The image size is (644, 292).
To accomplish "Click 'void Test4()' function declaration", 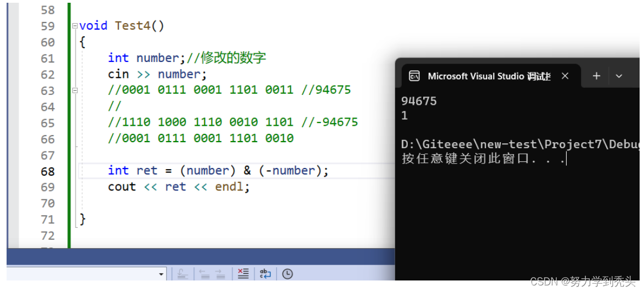I will point(122,26).
